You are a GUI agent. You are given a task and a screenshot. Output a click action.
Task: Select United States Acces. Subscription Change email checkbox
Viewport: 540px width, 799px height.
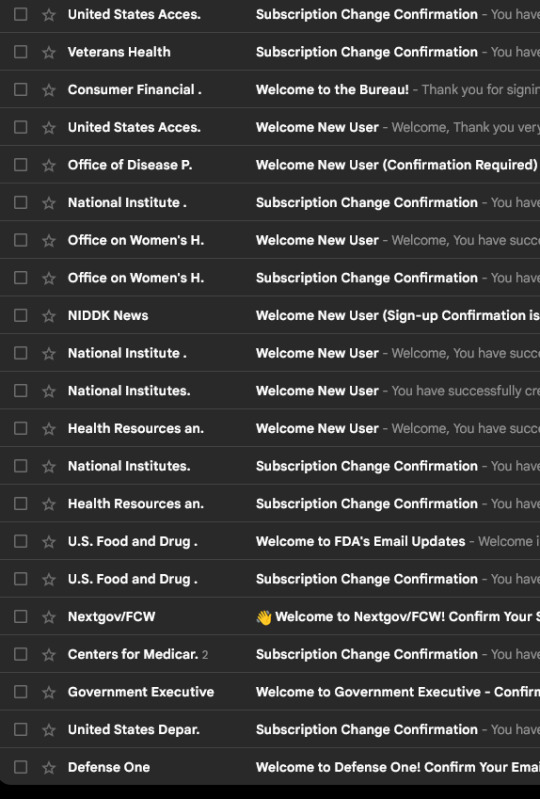pyautogui.click(x=20, y=14)
